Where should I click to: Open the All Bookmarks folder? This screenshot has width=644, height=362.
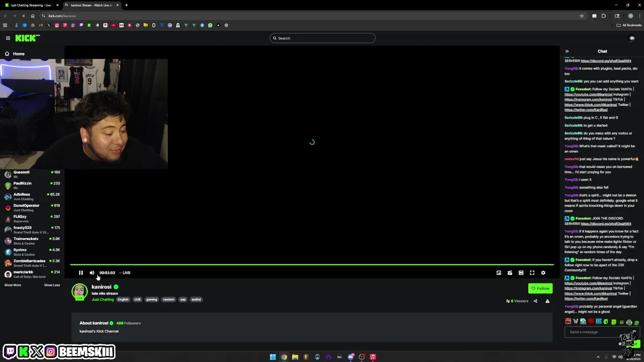[x=629, y=25]
